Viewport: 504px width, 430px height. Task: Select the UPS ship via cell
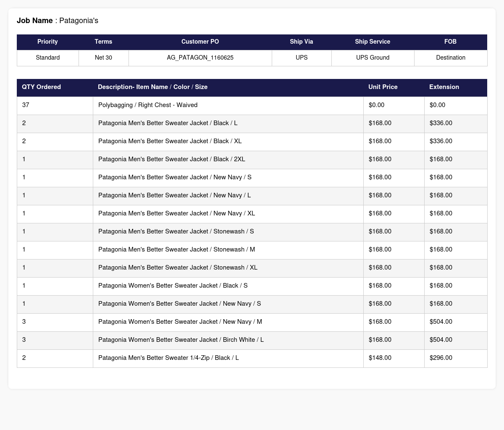pos(302,58)
